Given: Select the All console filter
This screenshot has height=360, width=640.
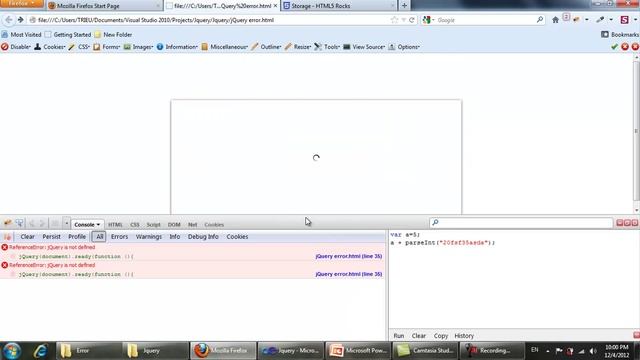Looking at the screenshot, I should pos(99,237).
